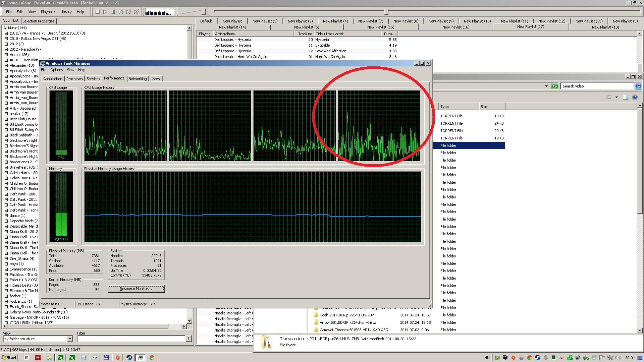Click the Size column header in Explorer
This screenshot has height=362, width=644.
492,107
